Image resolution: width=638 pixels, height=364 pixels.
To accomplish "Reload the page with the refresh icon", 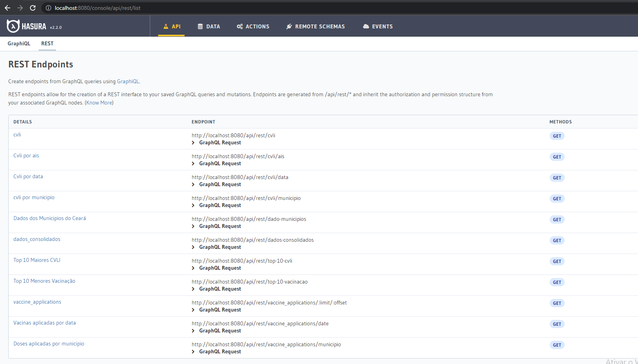I will 33,7.
